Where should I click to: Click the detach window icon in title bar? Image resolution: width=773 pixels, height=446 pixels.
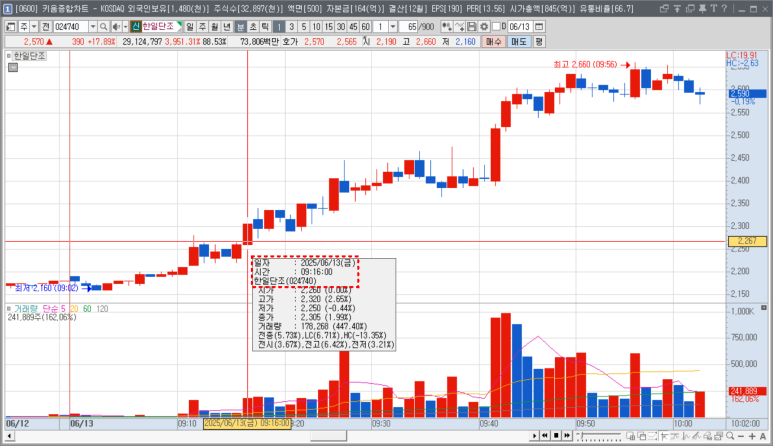point(664,8)
